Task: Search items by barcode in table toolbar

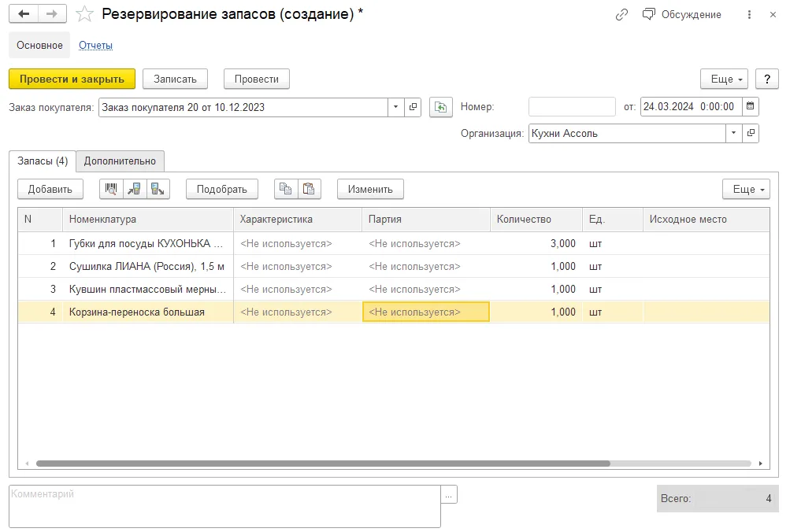Action: (x=111, y=189)
